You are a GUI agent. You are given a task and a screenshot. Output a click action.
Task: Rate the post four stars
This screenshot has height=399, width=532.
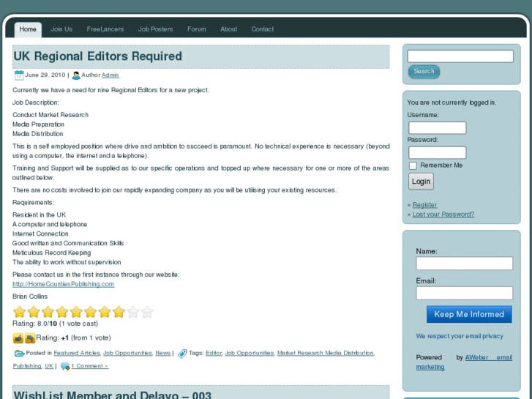[62, 312]
